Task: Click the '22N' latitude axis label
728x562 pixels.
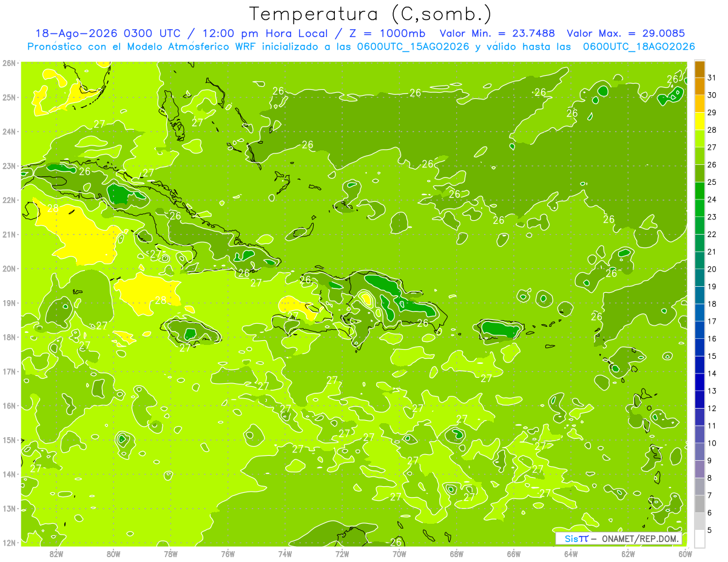Action: tap(9, 200)
